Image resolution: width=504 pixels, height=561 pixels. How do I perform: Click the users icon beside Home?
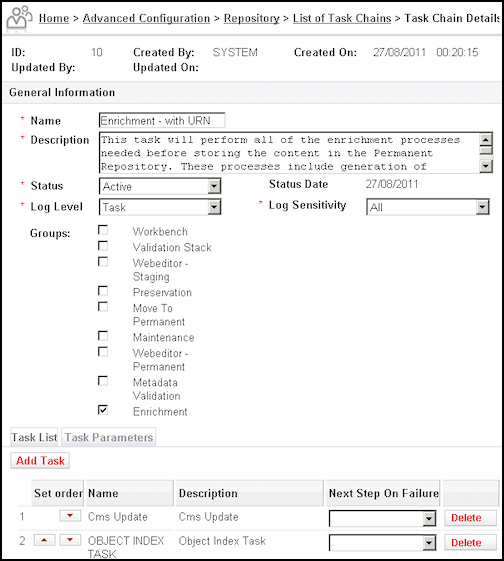click(x=19, y=18)
